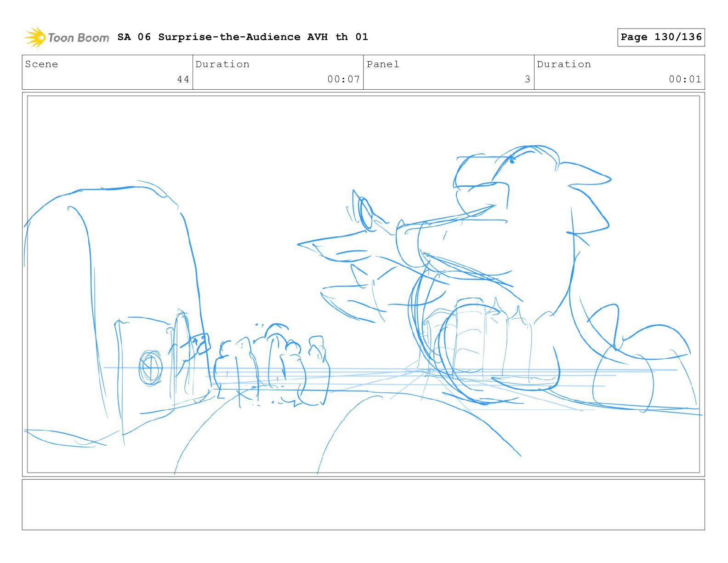Select the title text 'SA 06 Surprise-the-Audience AVH th 01'
The width and height of the screenshot is (728, 563).
(243, 37)
